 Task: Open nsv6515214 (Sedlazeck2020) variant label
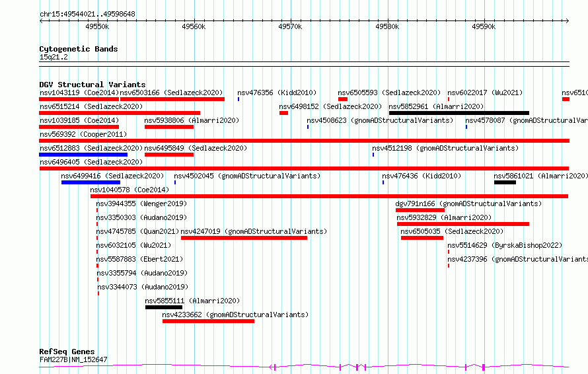[91, 106]
